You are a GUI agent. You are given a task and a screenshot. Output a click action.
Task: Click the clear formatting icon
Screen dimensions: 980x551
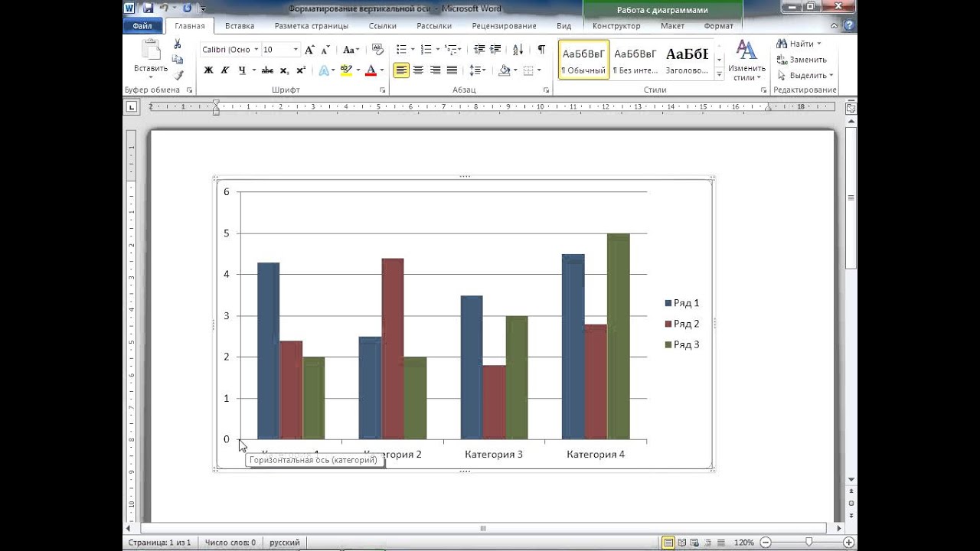[377, 50]
